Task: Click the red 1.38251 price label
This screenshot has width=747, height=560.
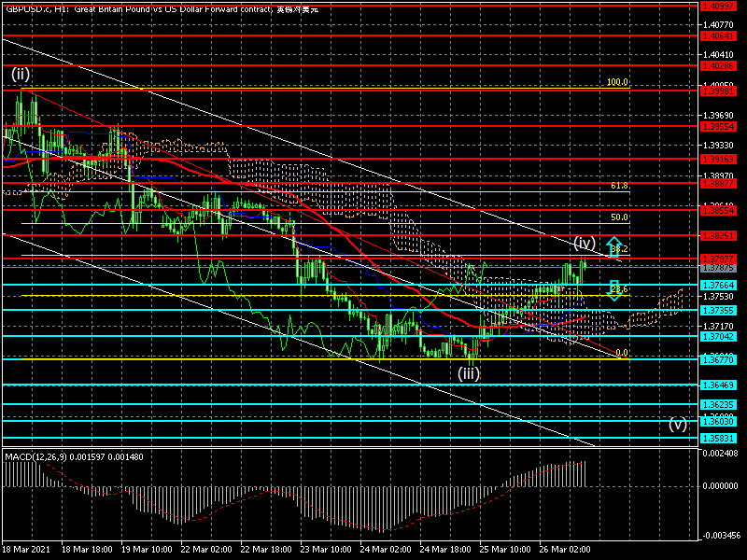Action: pyautogui.click(x=718, y=236)
